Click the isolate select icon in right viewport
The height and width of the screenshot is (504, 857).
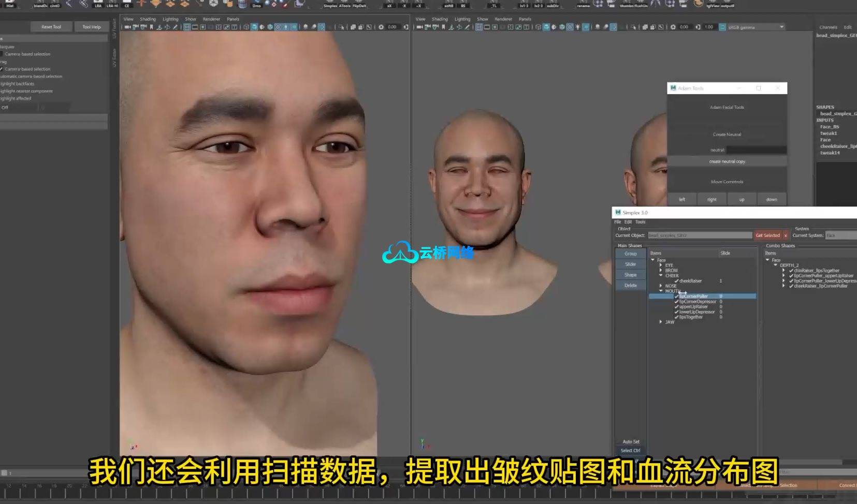[x=633, y=27]
